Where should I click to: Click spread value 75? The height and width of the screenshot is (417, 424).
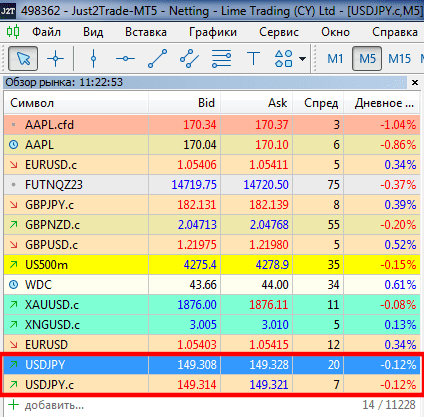333,185
